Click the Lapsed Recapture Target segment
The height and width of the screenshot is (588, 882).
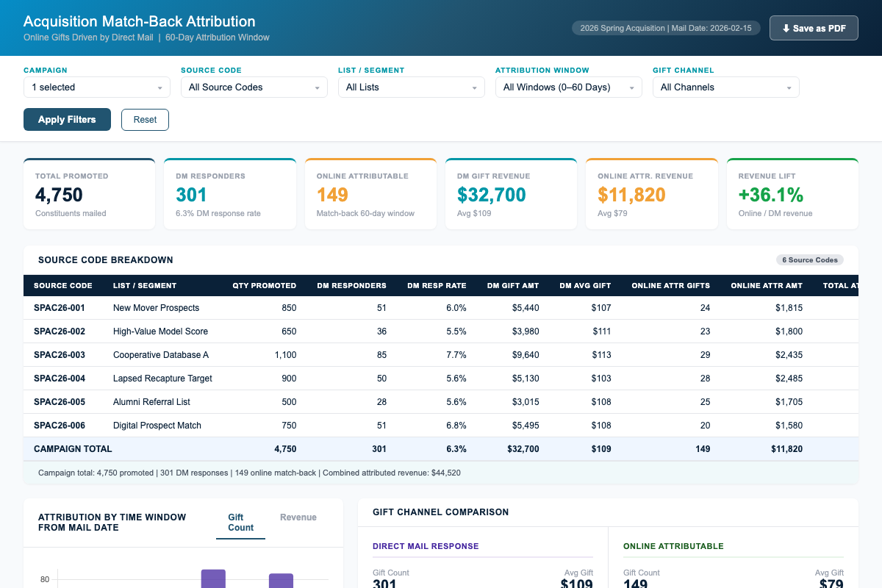[162, 379]
